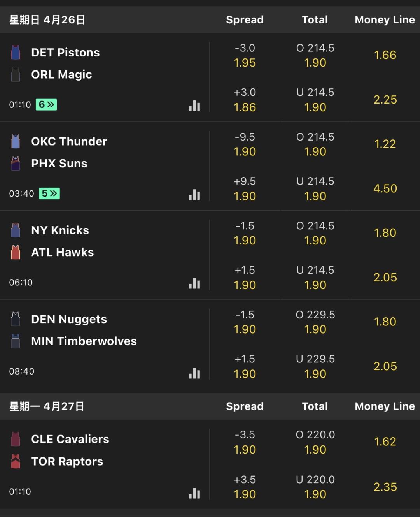Screen dimensions: 420x517
Task: Open the MIN Timberwolves team name
Action: (84, 341)
